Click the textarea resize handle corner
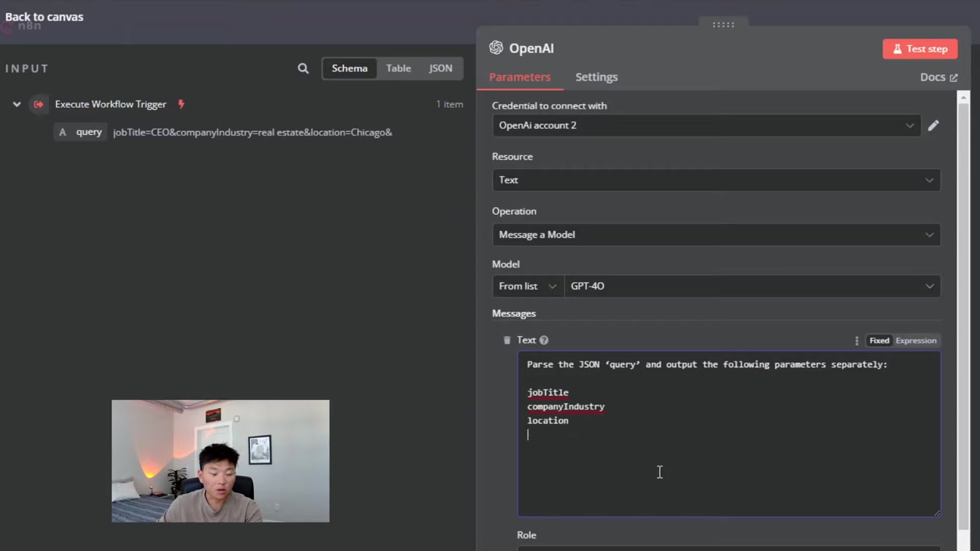Screen dimensions: 980x551 point(937,513)
